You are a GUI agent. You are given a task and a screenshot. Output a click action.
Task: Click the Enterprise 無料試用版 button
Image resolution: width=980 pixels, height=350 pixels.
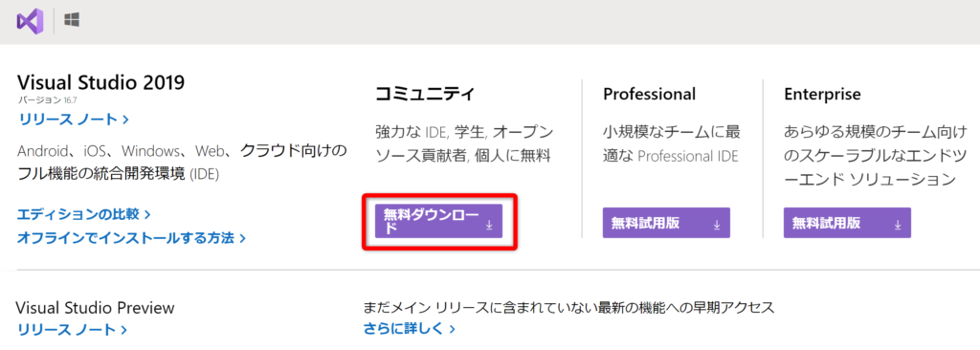pos(847,223)
